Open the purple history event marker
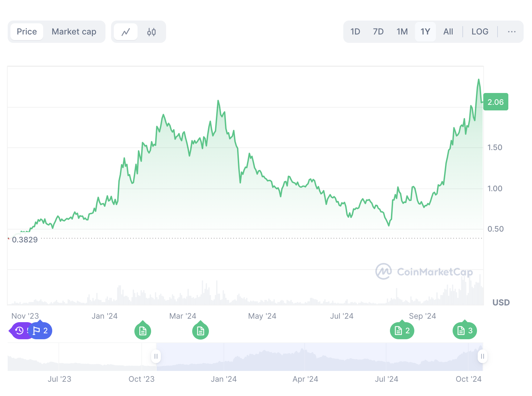This screenshot has width=532, height=396. pyautogui.click(x=19, y=331)
